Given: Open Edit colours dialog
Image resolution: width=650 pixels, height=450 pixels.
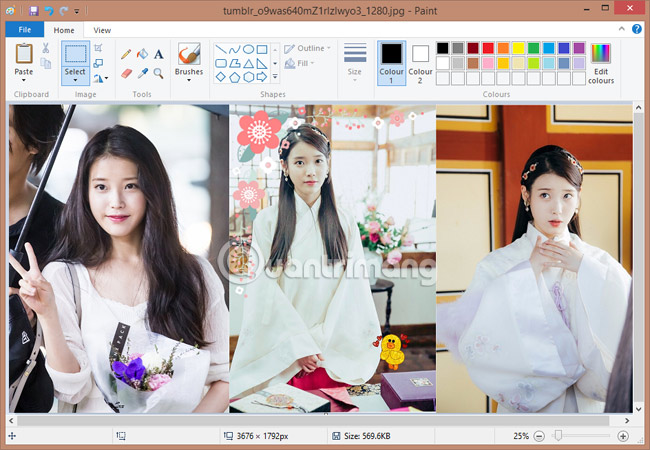Looking at the screenshot, I should [601, 63].
